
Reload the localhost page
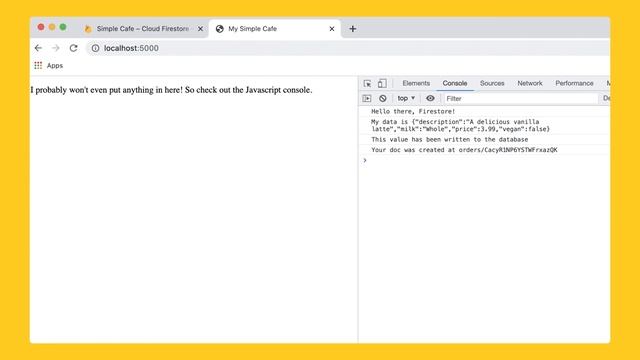tap(73, 48)
